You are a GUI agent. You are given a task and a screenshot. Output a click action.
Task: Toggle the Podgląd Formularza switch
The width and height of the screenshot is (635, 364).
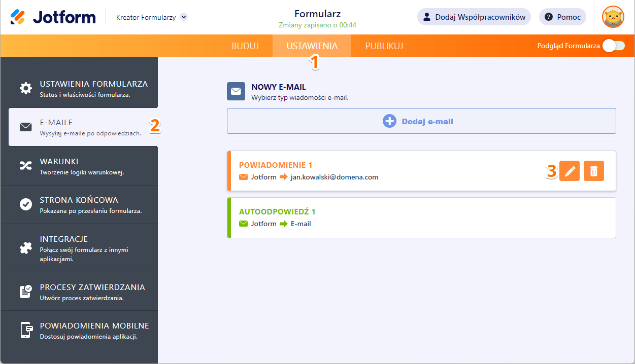click(613, 46)
